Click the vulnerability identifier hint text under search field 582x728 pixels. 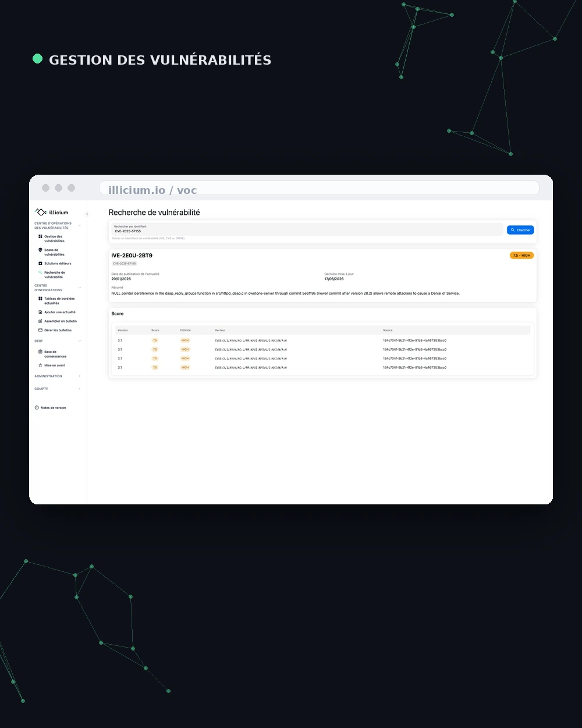(148, 238)
